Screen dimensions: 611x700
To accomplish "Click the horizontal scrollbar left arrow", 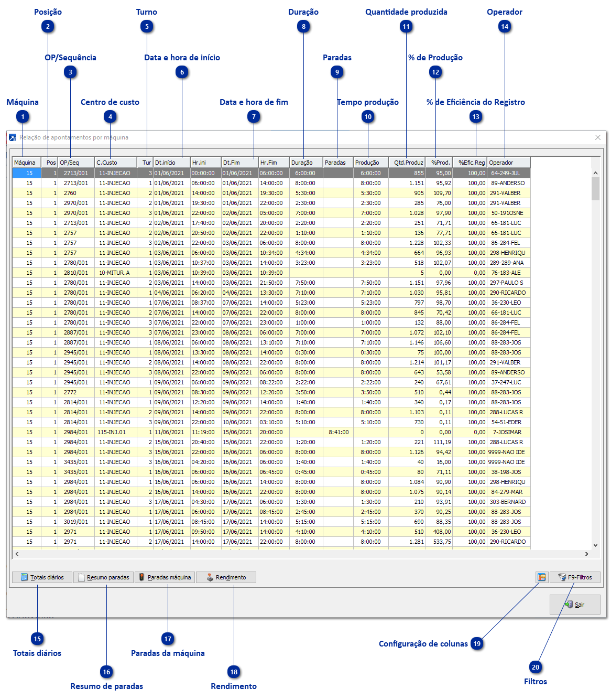I will 17,554.
